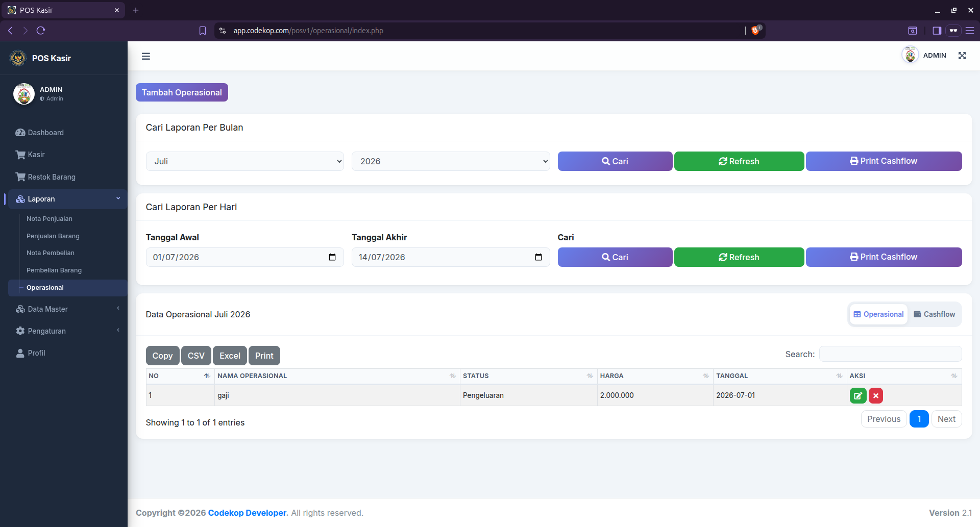This screenshot has height=527, width=980.
Task: Open a new browser tab with plus icon
Action: (x=136, y=10)
